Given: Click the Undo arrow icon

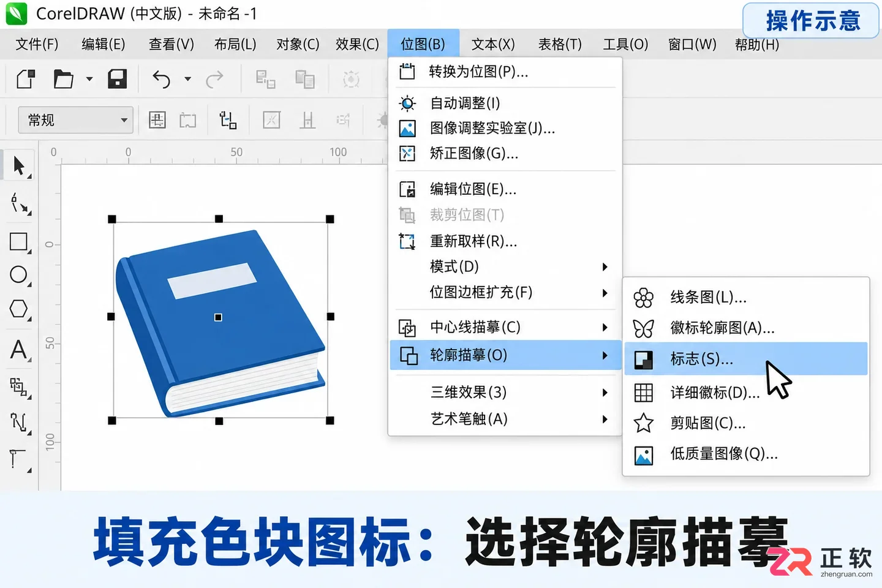Looking at the screenshot, I should pyautogui.click(x=162, y=79).
